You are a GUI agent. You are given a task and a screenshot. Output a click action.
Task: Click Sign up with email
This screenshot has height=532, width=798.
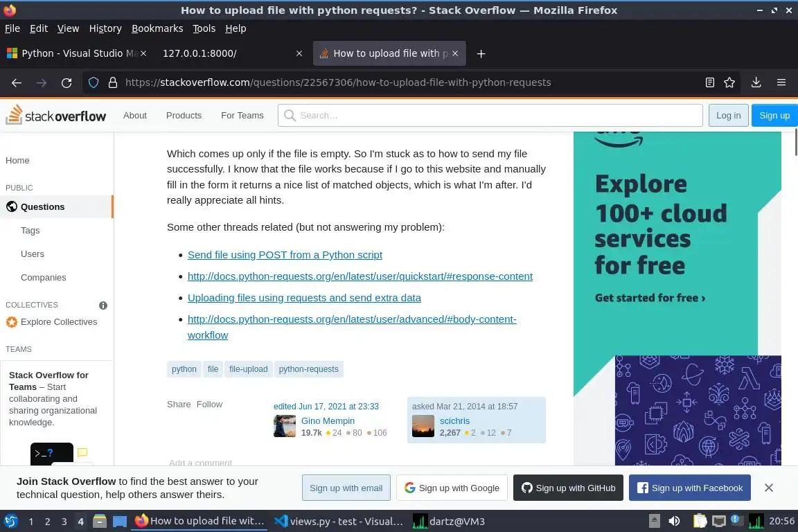click(x=346, y=488)
